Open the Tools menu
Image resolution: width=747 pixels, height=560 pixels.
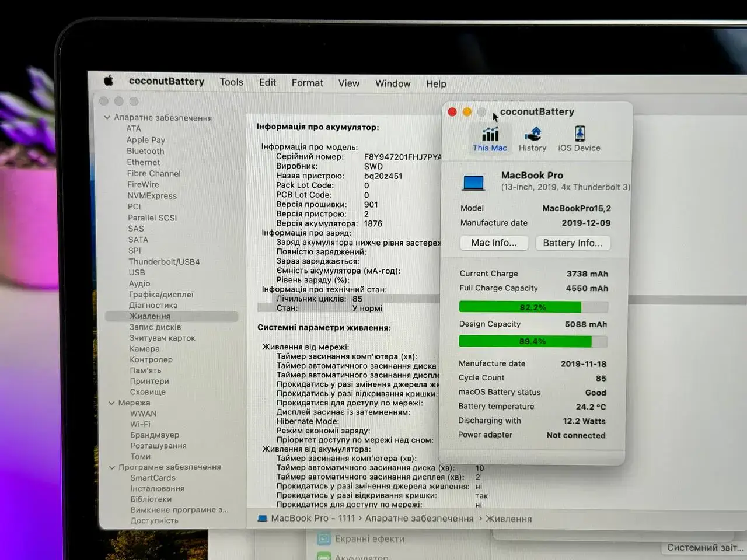point(232,82)
